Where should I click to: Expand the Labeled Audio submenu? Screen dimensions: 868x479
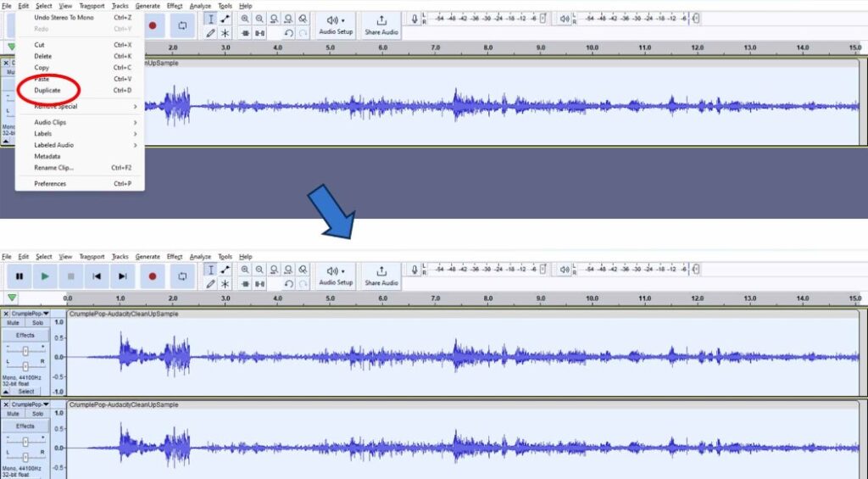click(53, 145)
